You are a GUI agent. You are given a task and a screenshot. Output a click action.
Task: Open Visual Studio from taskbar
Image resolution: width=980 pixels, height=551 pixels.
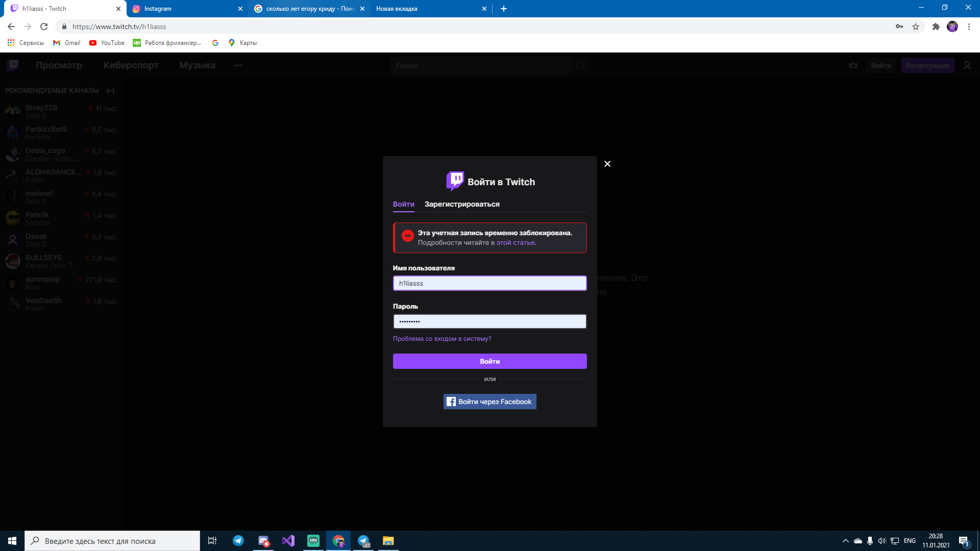coord(288,541)
